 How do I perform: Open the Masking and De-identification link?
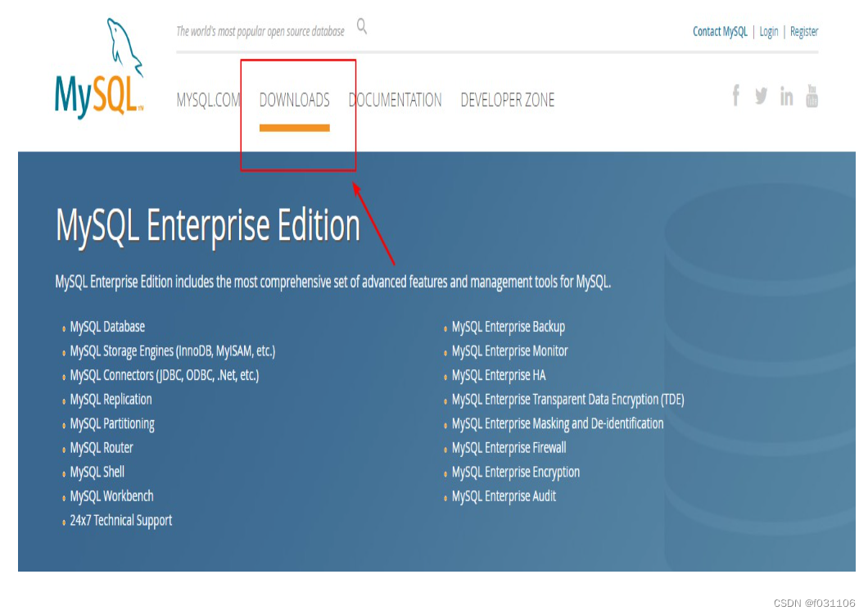pyautogui.click(x=558, y=424)
